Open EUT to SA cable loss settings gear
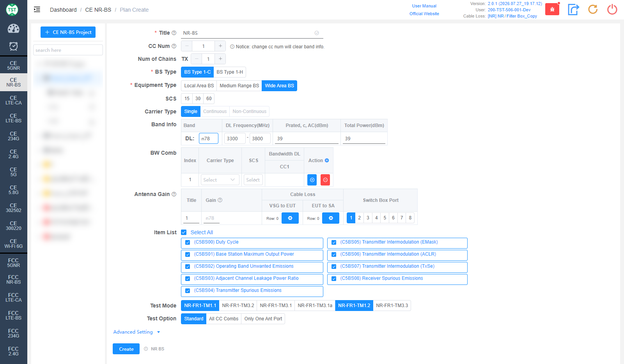The width and height of the screenshot is (624, 364). (x=331, y=218)
